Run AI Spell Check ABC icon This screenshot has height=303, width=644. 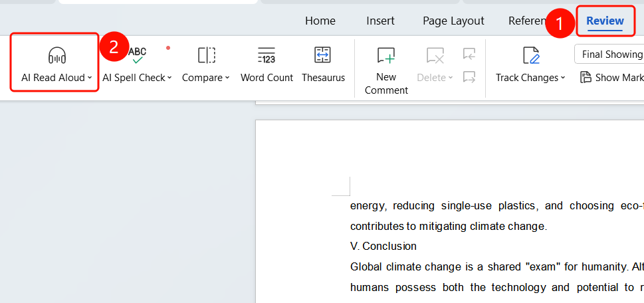(137, 55)
